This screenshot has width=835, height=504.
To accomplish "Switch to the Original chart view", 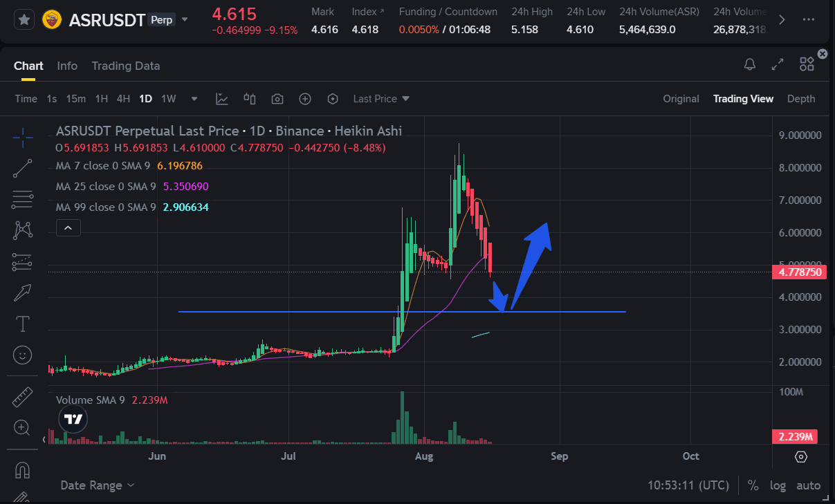I will [681, 99].
